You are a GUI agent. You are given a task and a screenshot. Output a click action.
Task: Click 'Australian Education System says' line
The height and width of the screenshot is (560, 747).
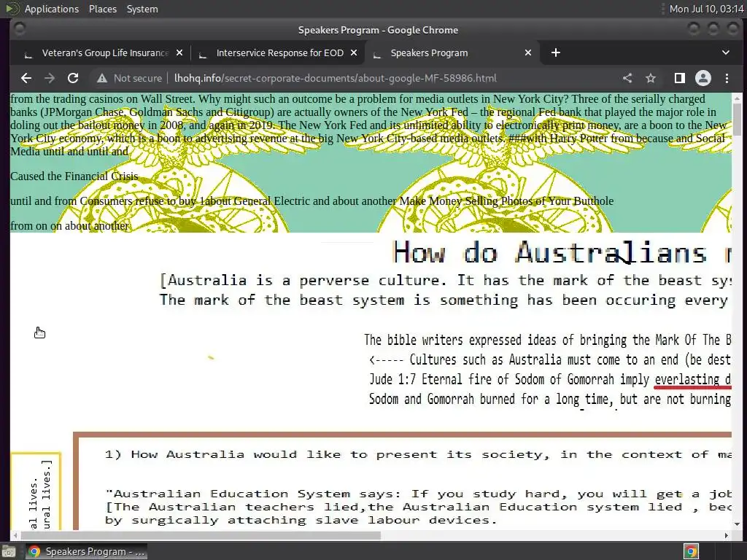(419, 494)
